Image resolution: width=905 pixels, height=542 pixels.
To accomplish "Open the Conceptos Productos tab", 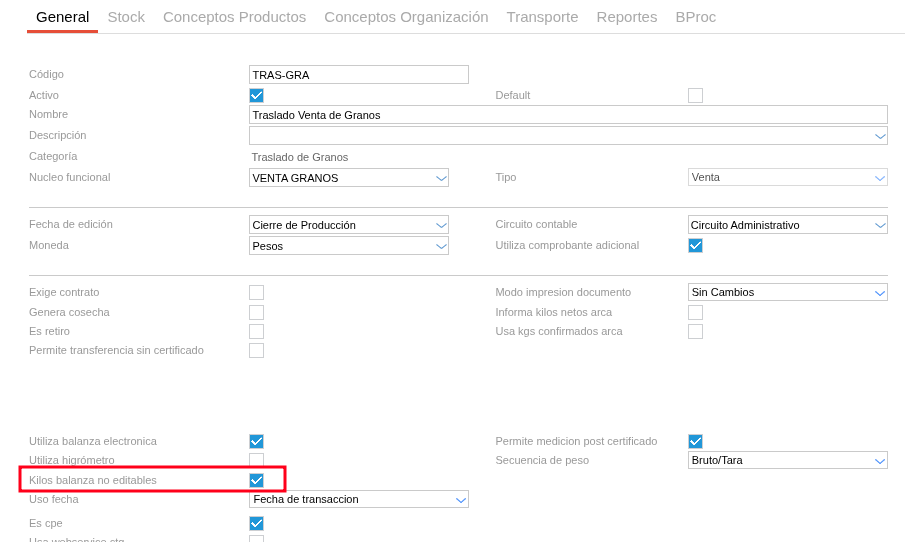I will tap(234, 17).
